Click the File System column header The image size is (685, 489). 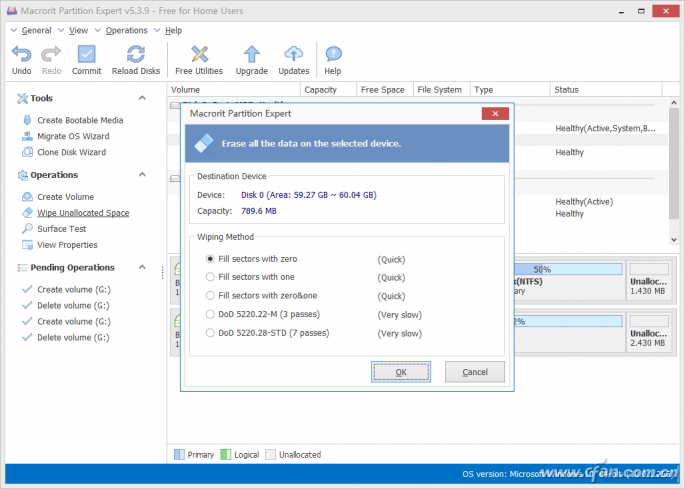point(441,90)
